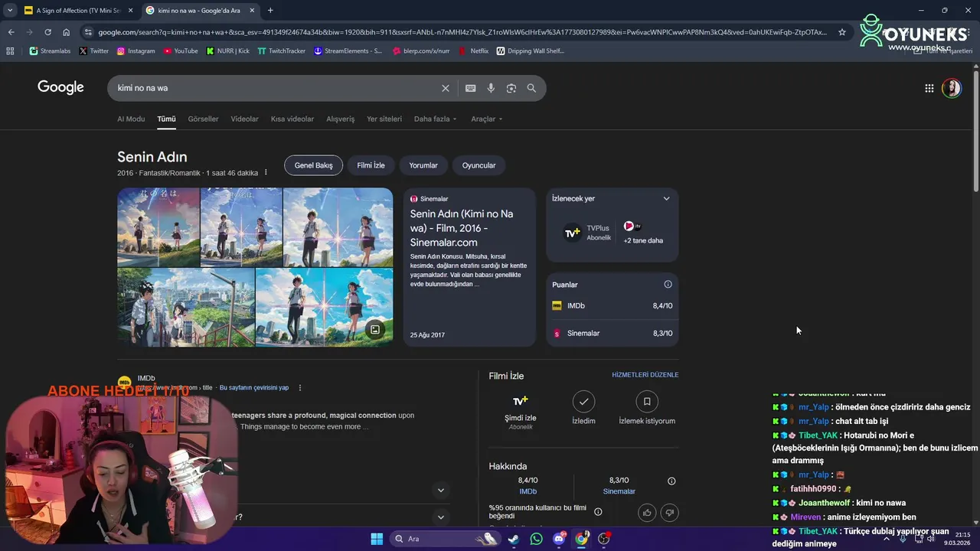Viewport: 980px width, 551px height.
Task: Select the Görseller tab
Action: 203,119
